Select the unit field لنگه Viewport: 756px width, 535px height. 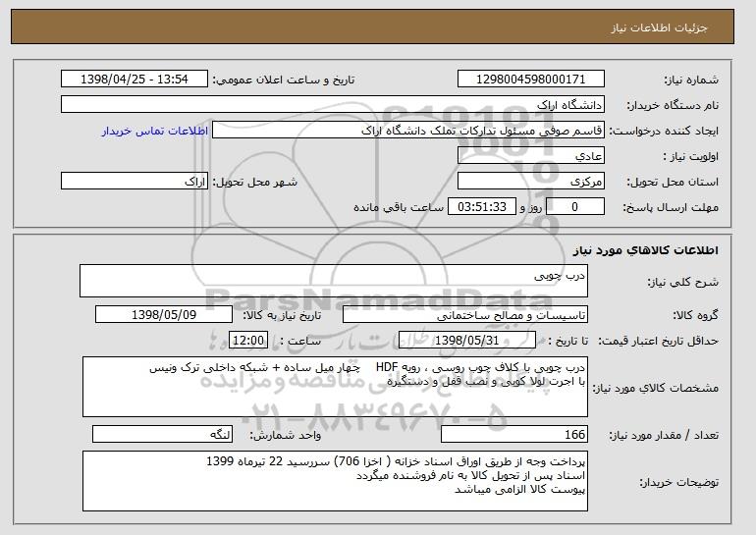pos(162,434)
